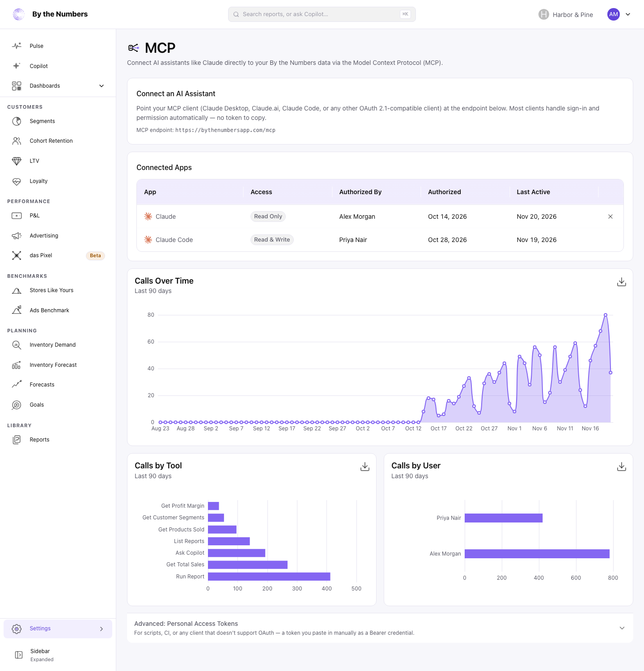This screenshot has height=671, width=644.
Task: Expand Advanced Personal Access Tokens section
Action: (622, 628)
